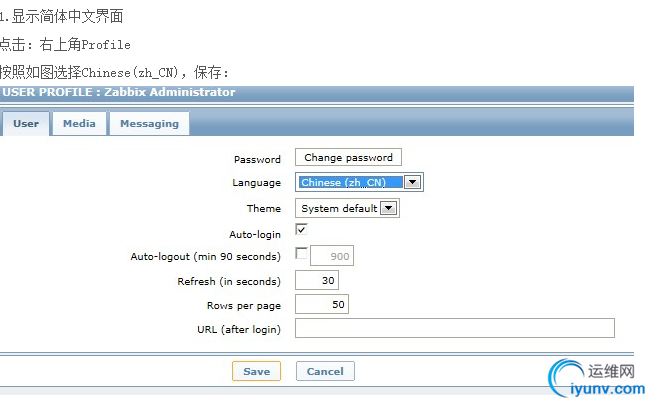Image resolution: width=651 pixels, height=405 pixels.
Task: Toggle the Auto-login checkbox
Action: 301,229
